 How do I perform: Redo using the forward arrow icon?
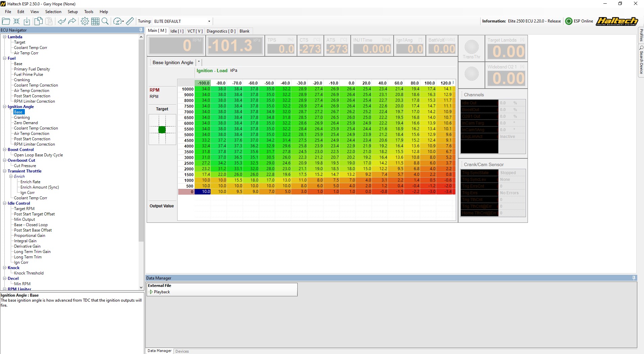pyautogui.click(x=72, y=21)
